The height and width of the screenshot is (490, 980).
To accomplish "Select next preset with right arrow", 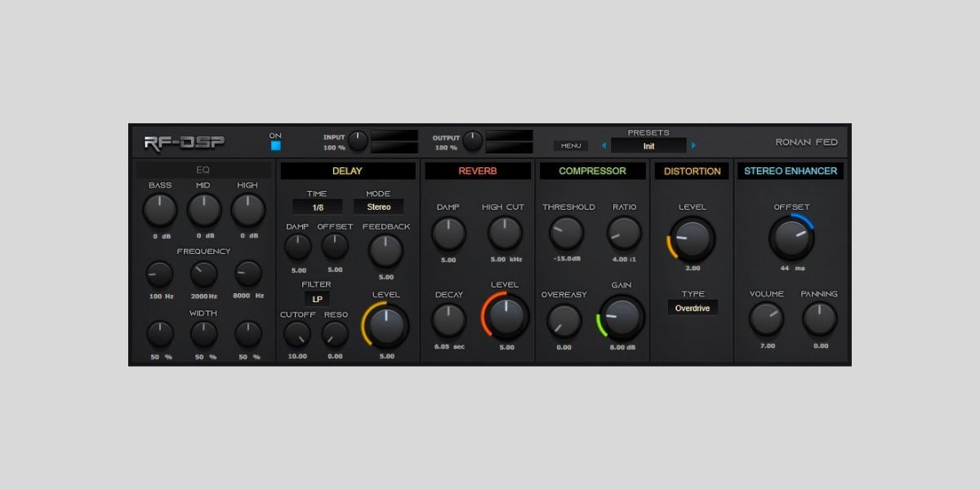I will tap(693, 146).
